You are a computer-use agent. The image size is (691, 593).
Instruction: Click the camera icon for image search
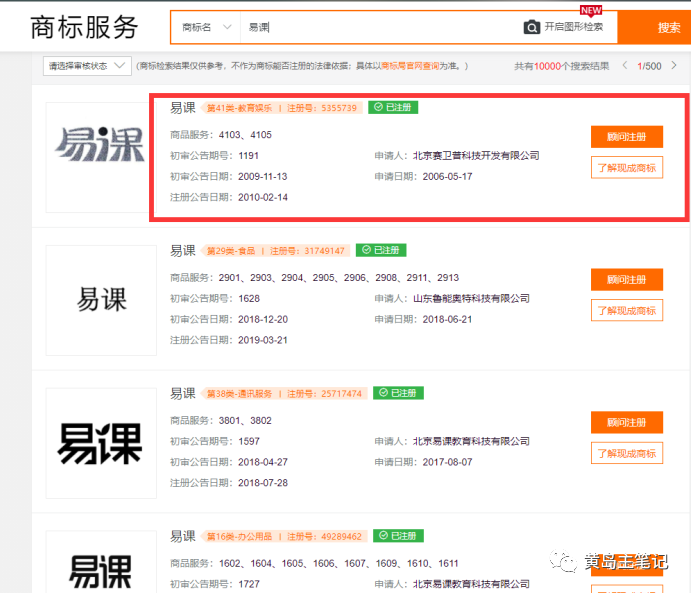click(532, 27)
